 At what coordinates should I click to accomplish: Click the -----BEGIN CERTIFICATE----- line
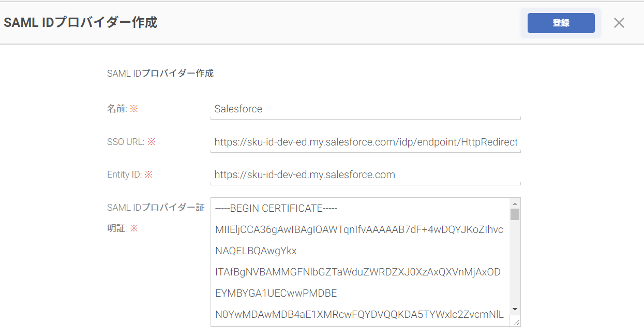(276, 208)
